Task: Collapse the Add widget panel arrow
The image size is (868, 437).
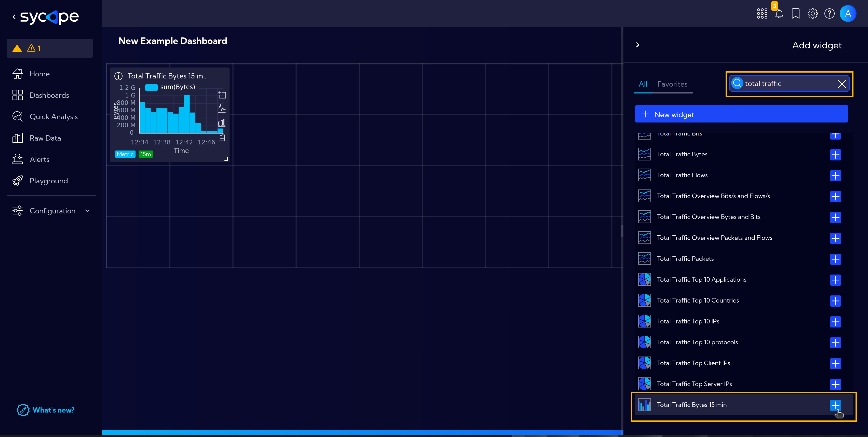Action: 637,45
